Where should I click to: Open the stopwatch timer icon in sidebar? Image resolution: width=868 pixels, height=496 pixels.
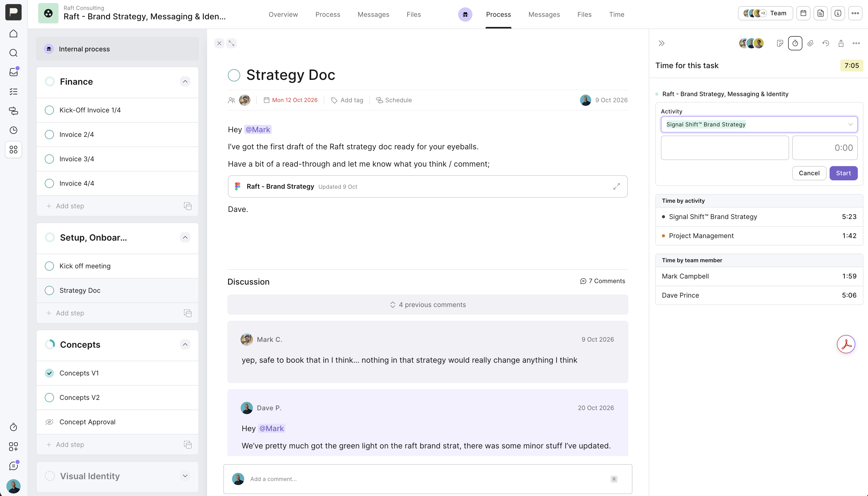[13, 427]
